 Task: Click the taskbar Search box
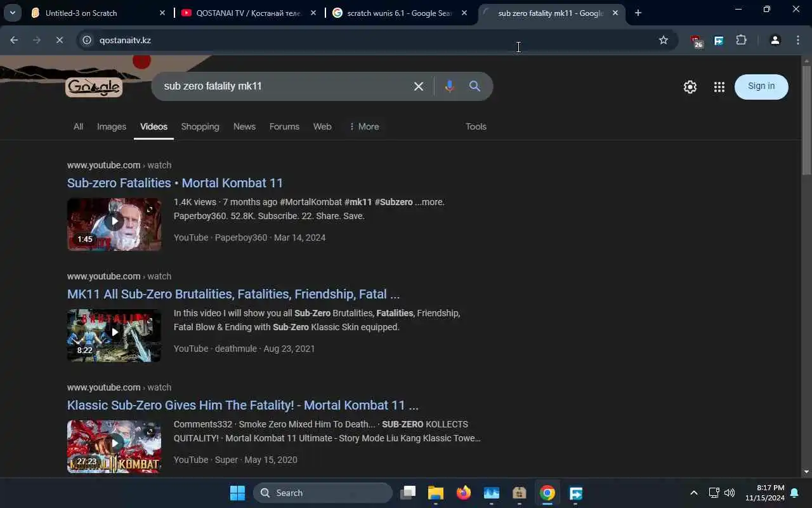point(323,493)
